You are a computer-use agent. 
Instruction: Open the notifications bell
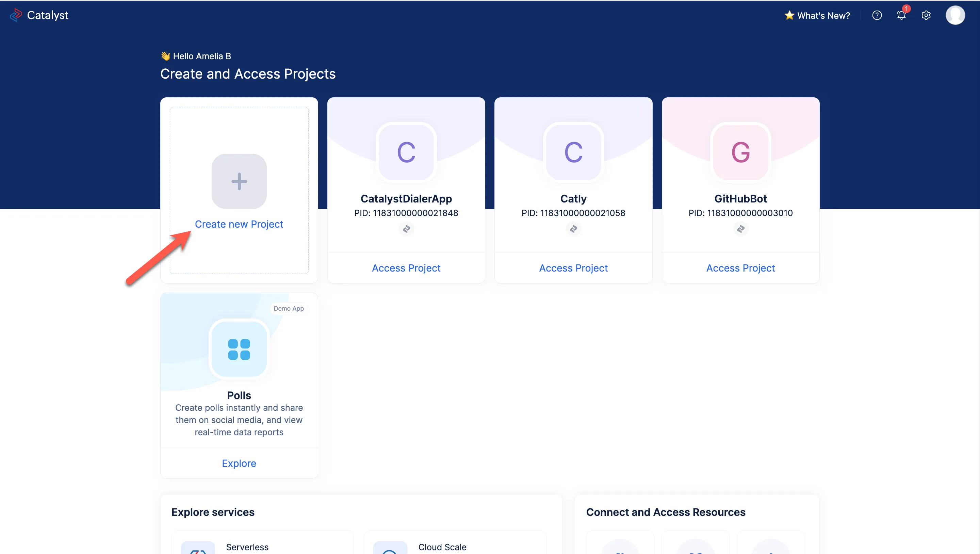[901, 15]
